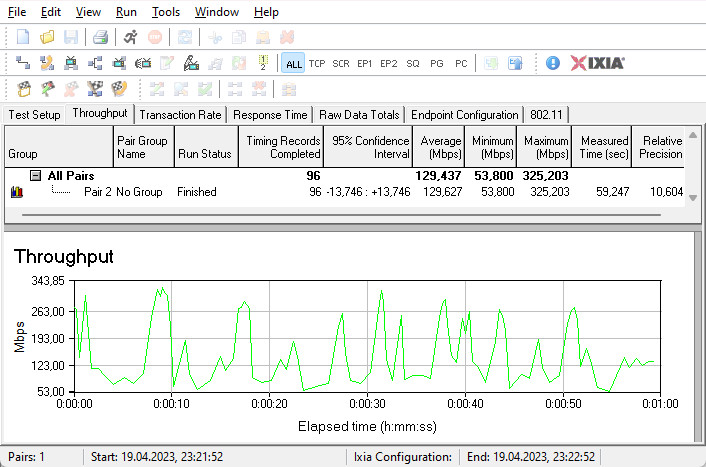Open the Tools menu
Image resolution: width=706 pixels, height=467 pixels.
point(166,12)
